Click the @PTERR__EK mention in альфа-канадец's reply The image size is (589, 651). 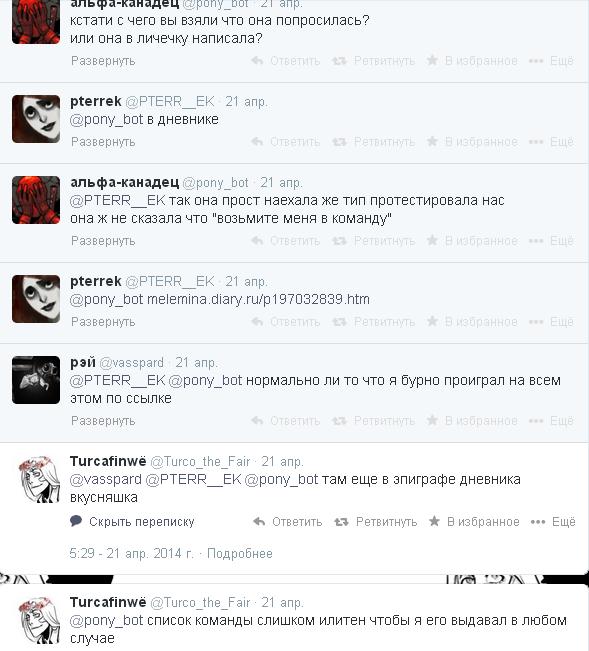tap(117, 201)
